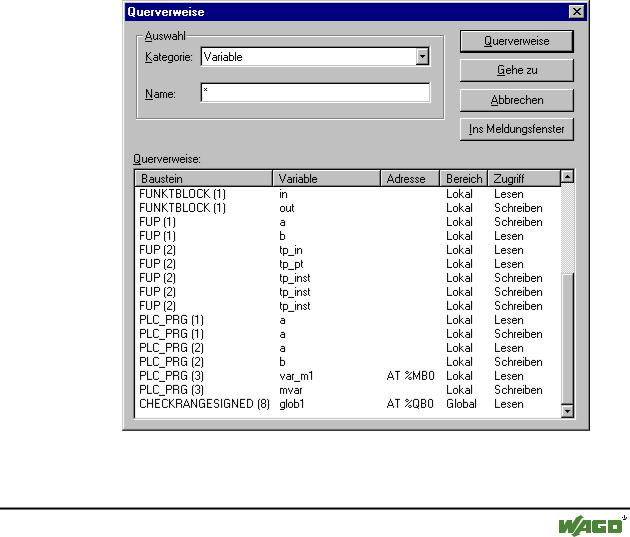Image resolution: width=630 pixels, height=537 pixels.
Task: Sort by the Zugriff column header
Action: [x=524, y=179]
